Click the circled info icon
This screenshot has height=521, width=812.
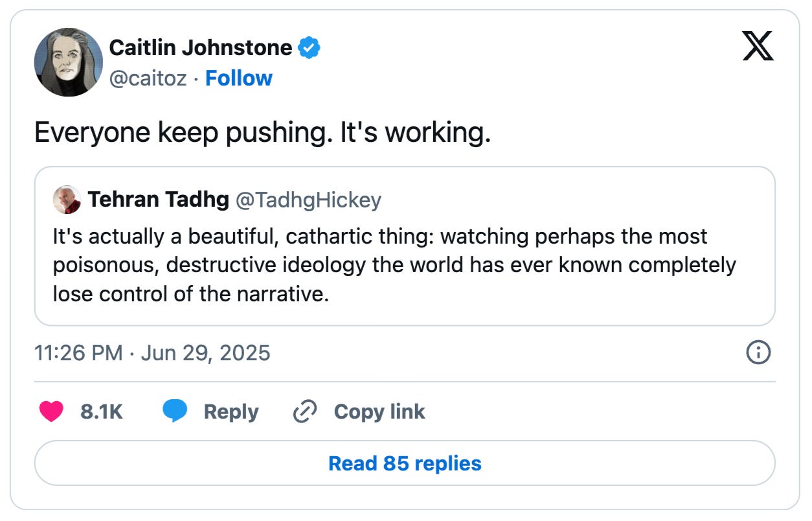coord(758,353)
